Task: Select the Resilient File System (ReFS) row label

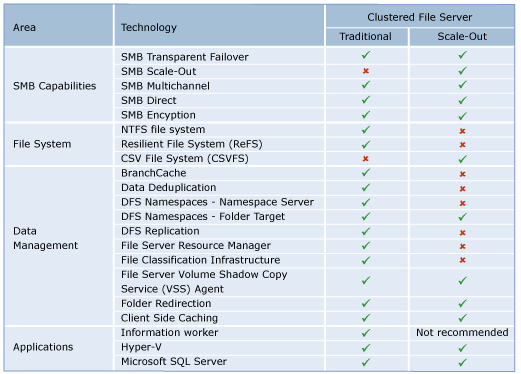Action: 192,144
